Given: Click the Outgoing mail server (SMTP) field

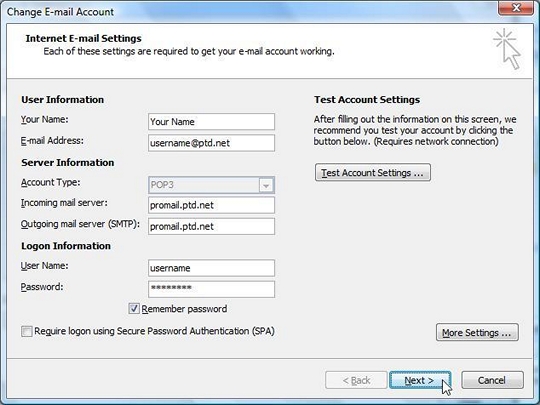Looking at the screenshot, I should (211, 226).
